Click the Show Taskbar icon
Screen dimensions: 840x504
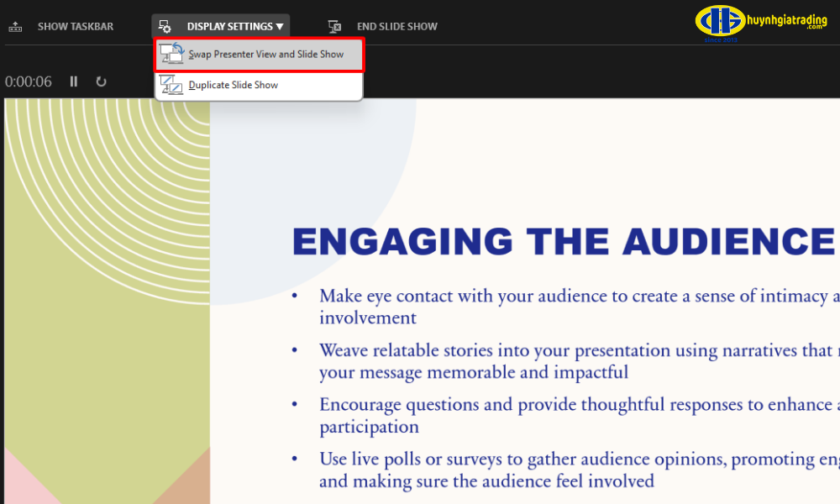[x=15, y=27]
